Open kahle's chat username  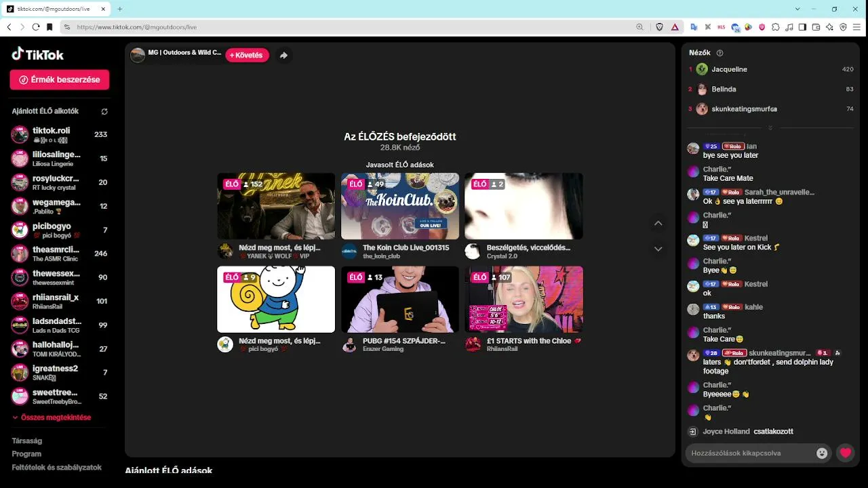point(754,307)
